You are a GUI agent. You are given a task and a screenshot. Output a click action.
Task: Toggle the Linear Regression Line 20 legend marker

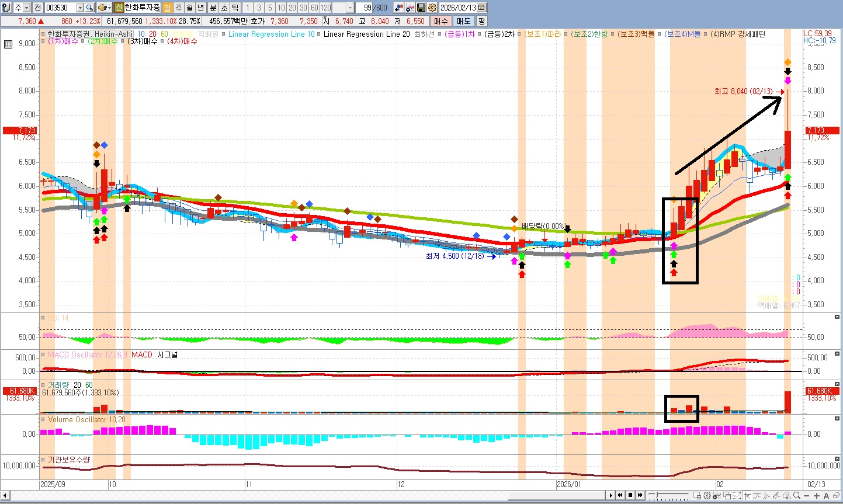pyautogui.click(x=320, y=34)
